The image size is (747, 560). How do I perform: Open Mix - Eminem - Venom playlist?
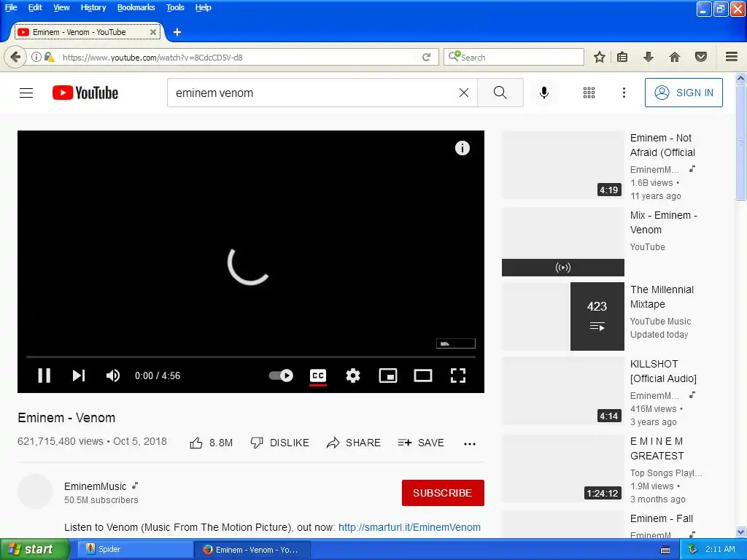click(664, 222)
